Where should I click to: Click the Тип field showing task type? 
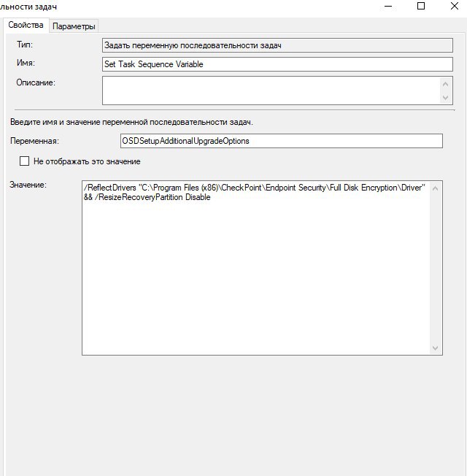click(277, 45)
